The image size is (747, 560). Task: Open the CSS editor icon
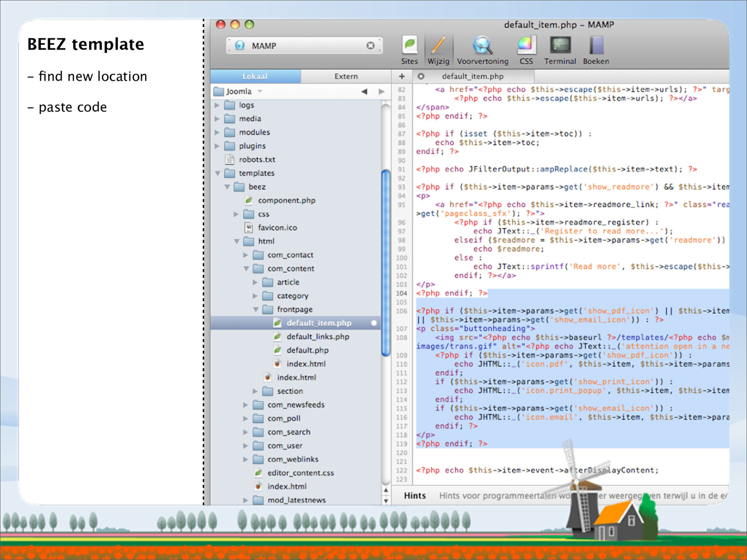coord(526,50)
